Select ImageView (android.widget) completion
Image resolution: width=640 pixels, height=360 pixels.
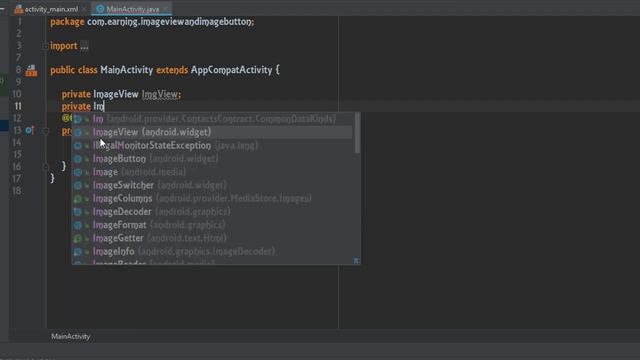point(212,132)
